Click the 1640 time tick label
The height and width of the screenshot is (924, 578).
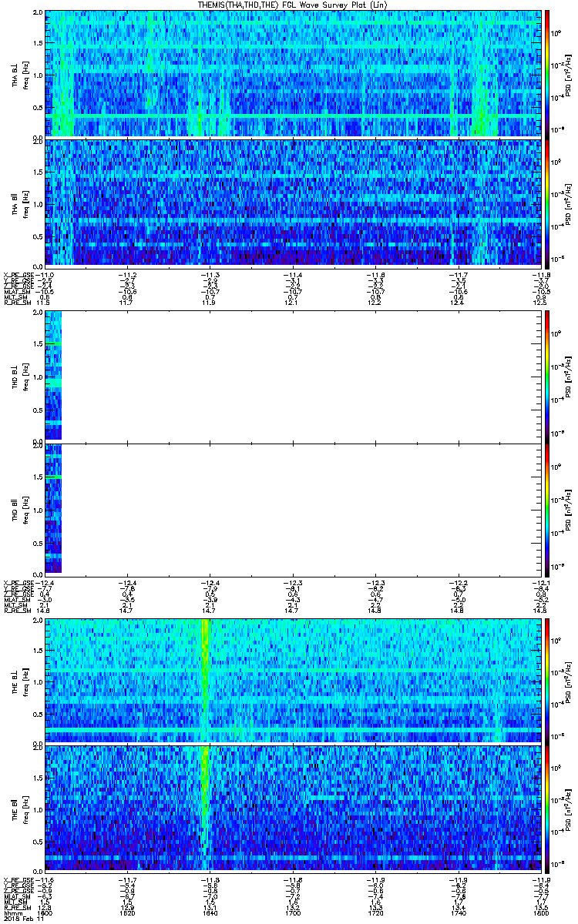210,912
